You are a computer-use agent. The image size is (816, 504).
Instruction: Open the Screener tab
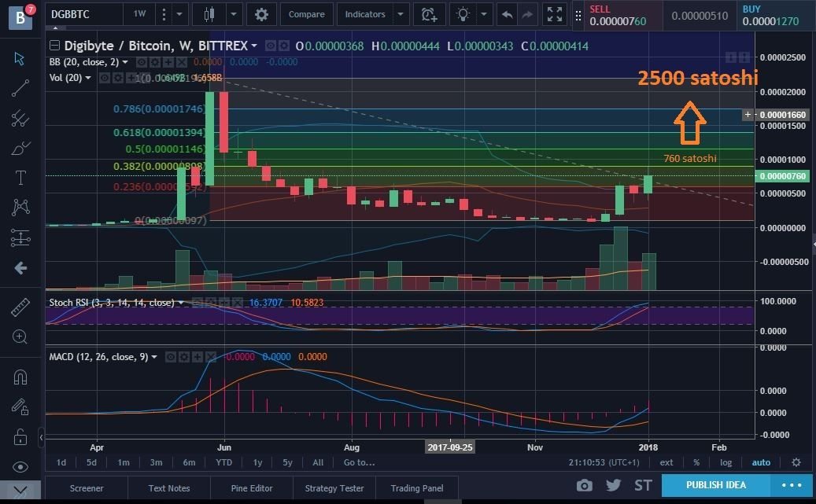(87, 488)
